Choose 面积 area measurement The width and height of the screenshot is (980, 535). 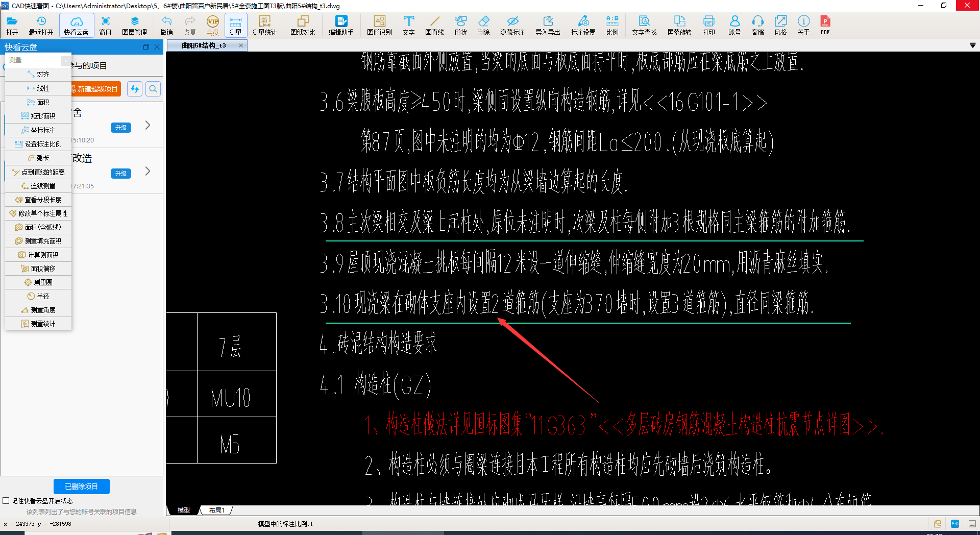[38, 102]
